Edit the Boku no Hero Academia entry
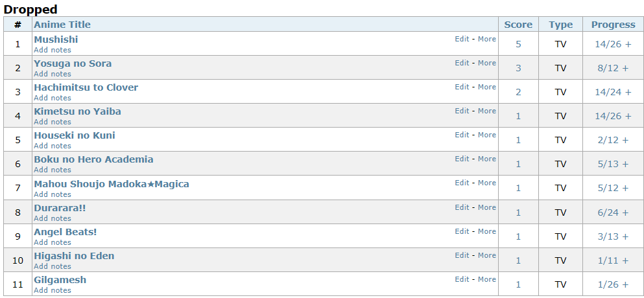This screenshot has height=298, width=644. [462, 159]
